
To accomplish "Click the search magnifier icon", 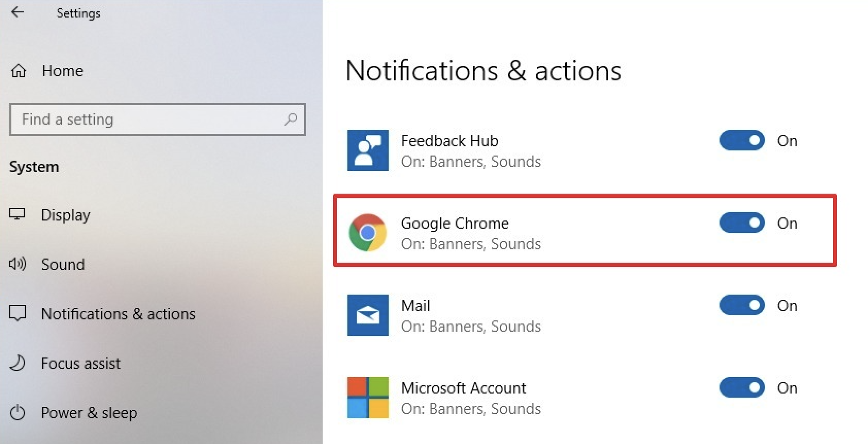I will click(291, 119).
